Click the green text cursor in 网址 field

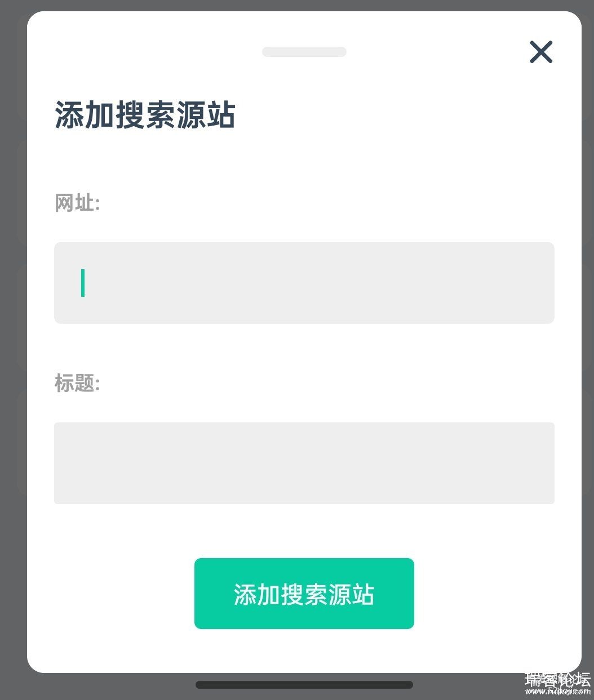tap(83, 283)
